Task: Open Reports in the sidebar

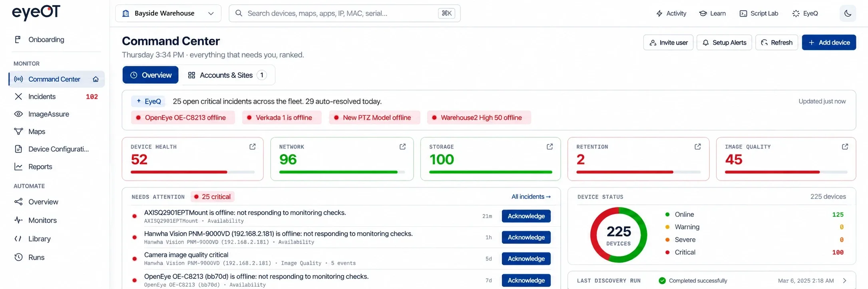Action: [x=56, y=167]
